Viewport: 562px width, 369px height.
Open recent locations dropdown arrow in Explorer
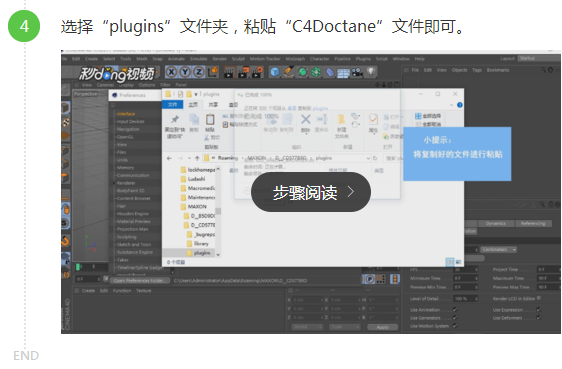click(189, 158)
